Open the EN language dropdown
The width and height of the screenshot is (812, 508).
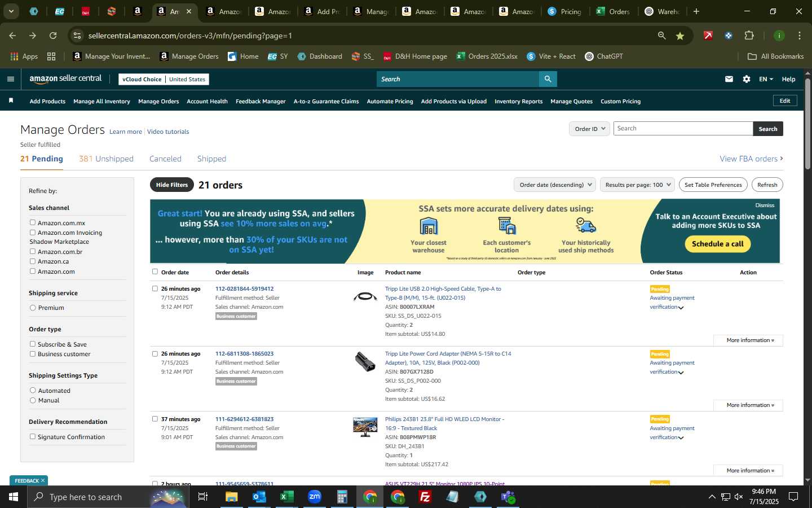tap(765, 79)
